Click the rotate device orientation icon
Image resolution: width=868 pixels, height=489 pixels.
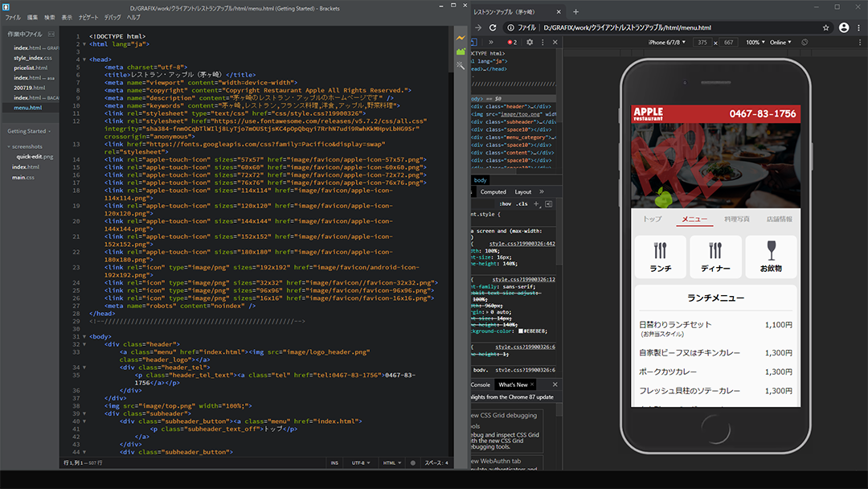pos(805,42)
